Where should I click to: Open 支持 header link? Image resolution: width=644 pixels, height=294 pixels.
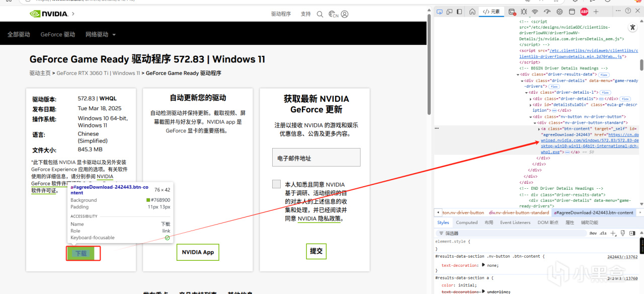point(306,14)
